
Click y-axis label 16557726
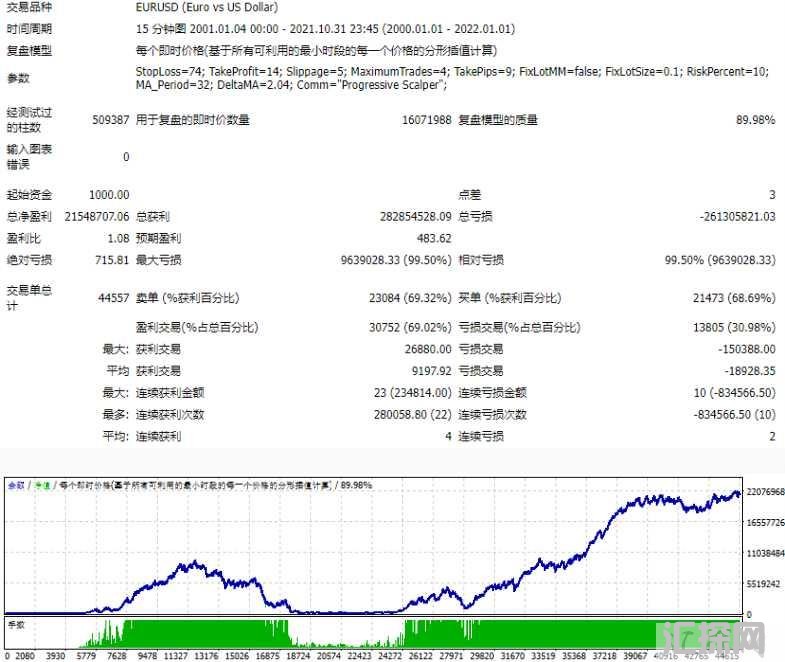pyautogui.click(x=765, y=523)
